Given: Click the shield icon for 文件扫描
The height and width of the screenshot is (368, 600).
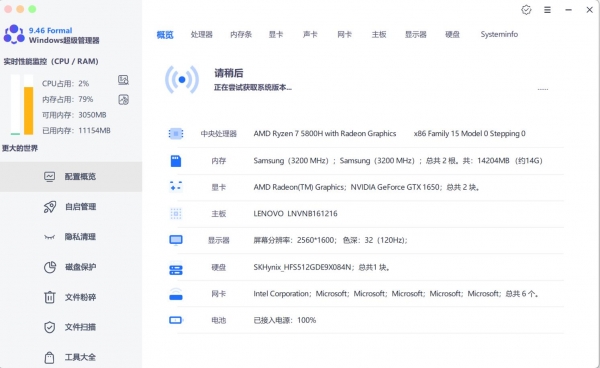Looking at the screenshot, I should pos(50,327).
